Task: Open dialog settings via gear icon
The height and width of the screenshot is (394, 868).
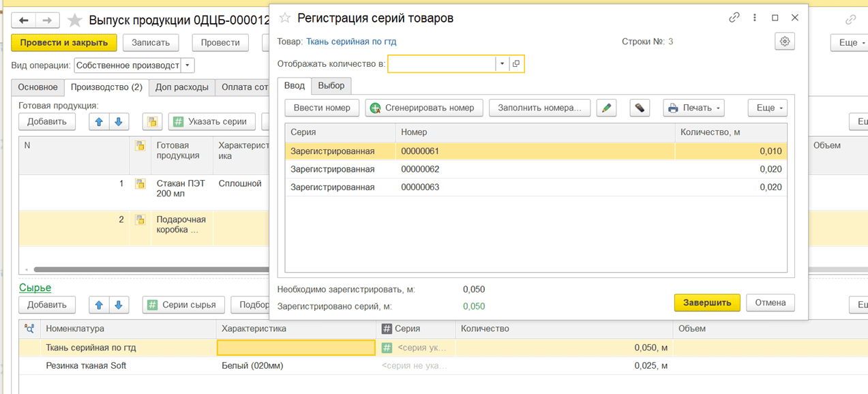Action: [785, 42]
